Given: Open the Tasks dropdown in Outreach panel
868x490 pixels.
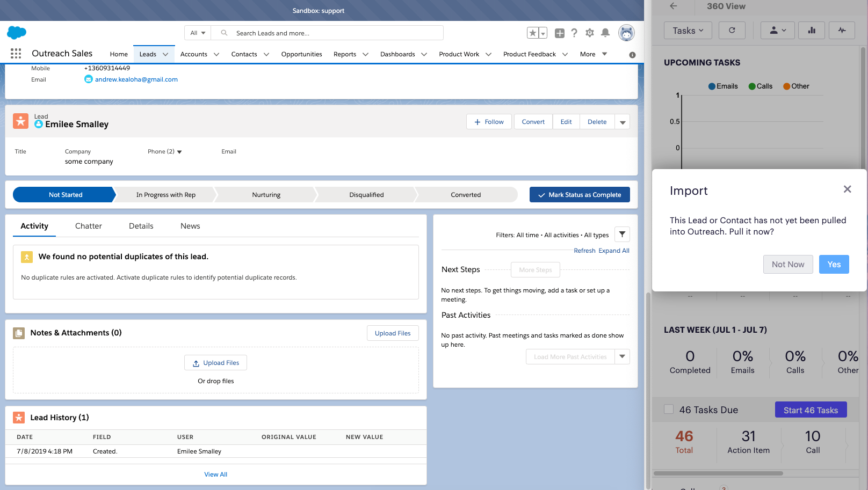Looking at the screenshot, I should pos(688,31).
